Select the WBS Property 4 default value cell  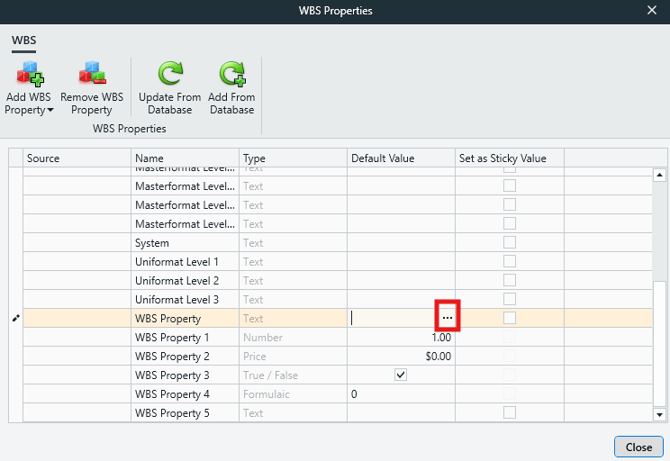[401, 394]
